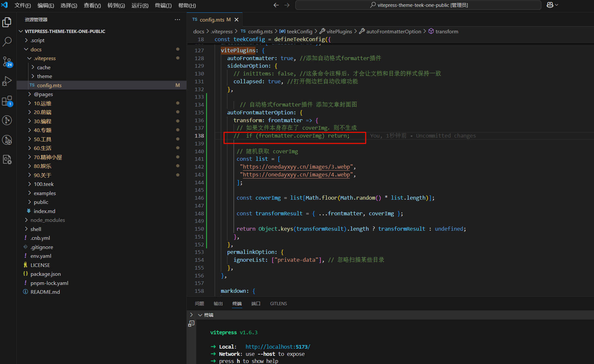Open explorer more actions ellipsis menu
The image size is (594, 364).
(x=177, y=20)
